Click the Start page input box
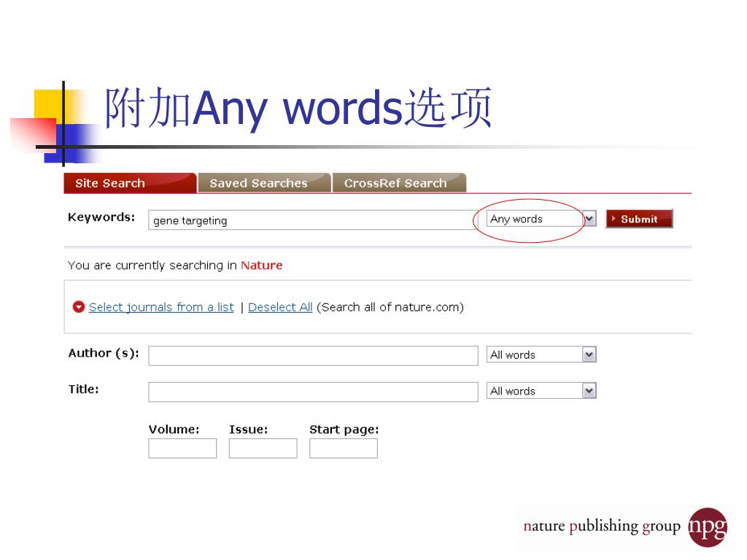 (344, 448)
